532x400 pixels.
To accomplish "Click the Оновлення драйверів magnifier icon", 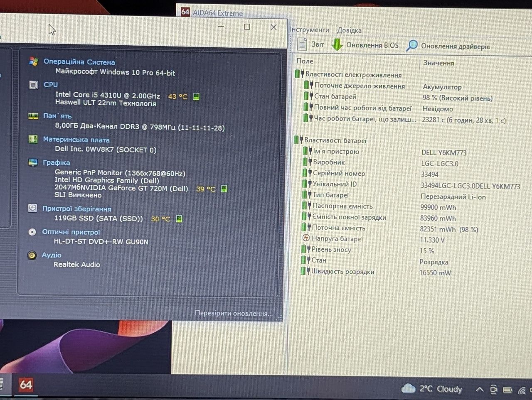I will click(x=411, y=45).
